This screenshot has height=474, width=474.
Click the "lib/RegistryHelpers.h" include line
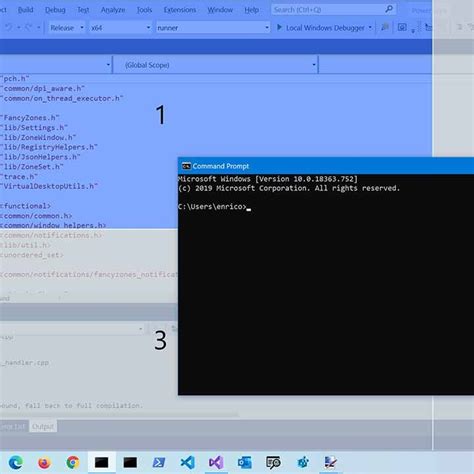click(x=49, y=147)
